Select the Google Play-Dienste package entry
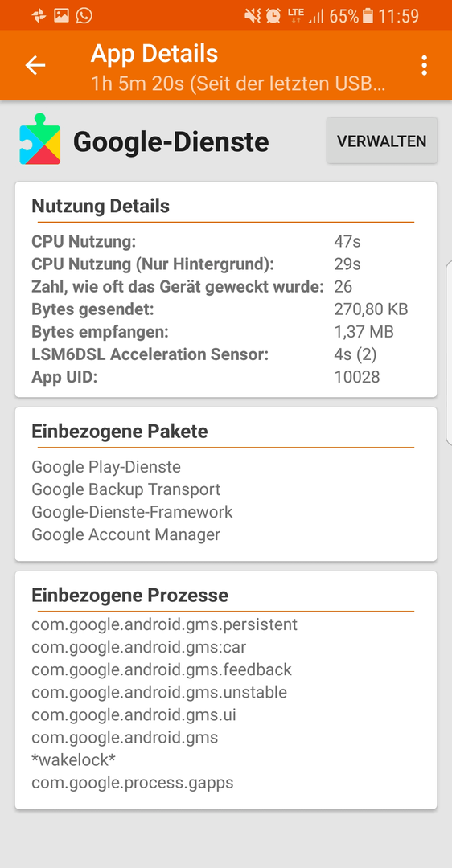The height and width of the screenshot is (868, 452). pyautogui.click(x=106, y=467)
